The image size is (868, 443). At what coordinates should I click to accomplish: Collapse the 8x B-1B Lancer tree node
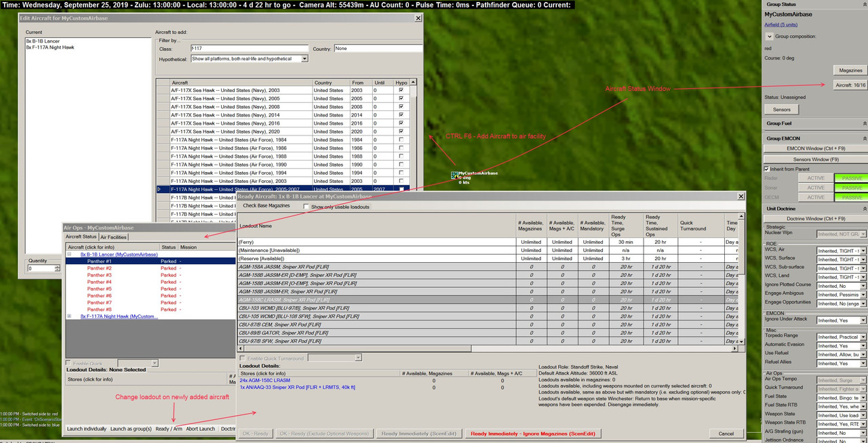tap(69, 254)
